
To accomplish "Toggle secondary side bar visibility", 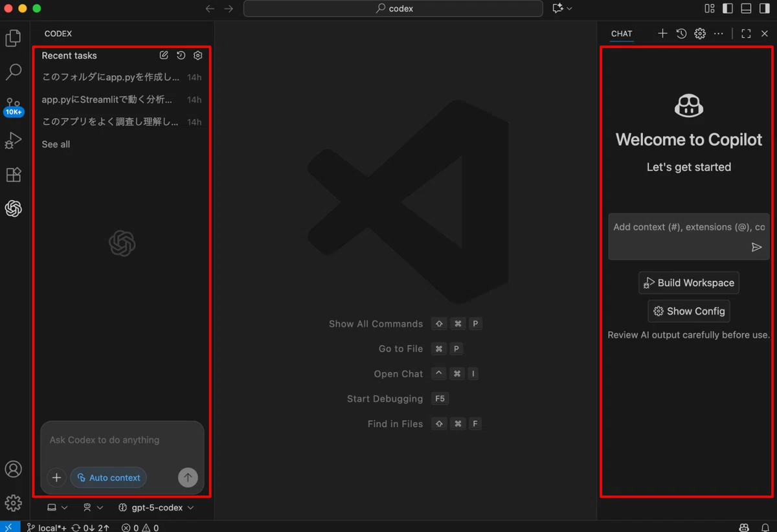I will click(765, 8).
